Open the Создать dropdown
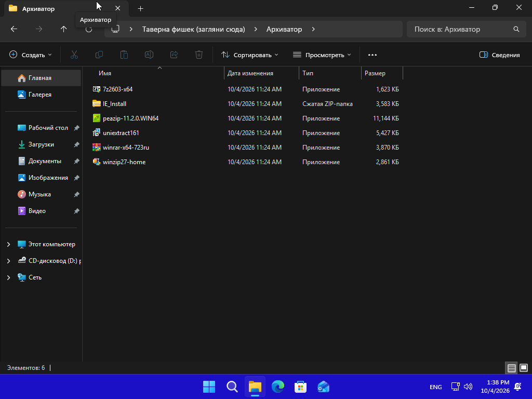The height and width of the screenshot is (399, 532). [x=31, y=55]
